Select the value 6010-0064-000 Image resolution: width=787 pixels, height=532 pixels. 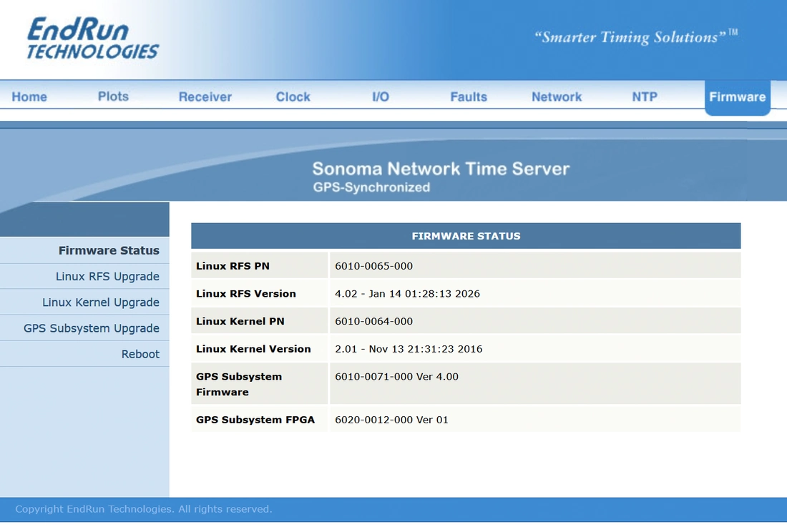click(x=374, y=321)
